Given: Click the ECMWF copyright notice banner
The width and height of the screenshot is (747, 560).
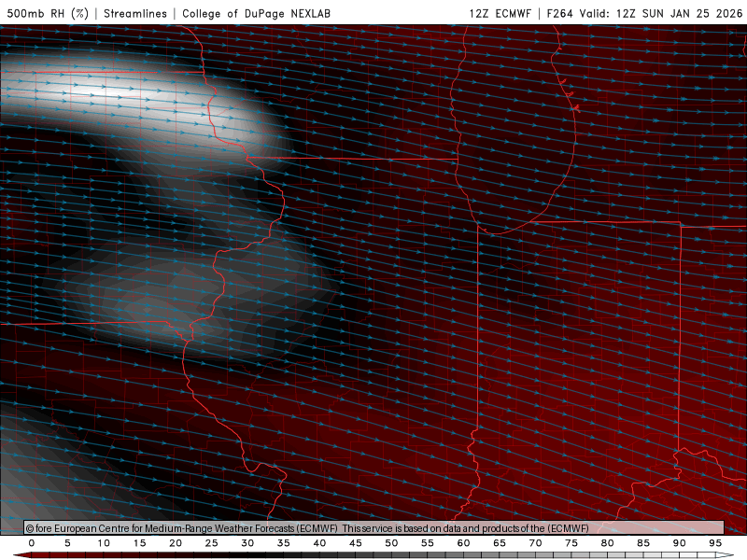Looking at the screenshot, I should point(374,527).
